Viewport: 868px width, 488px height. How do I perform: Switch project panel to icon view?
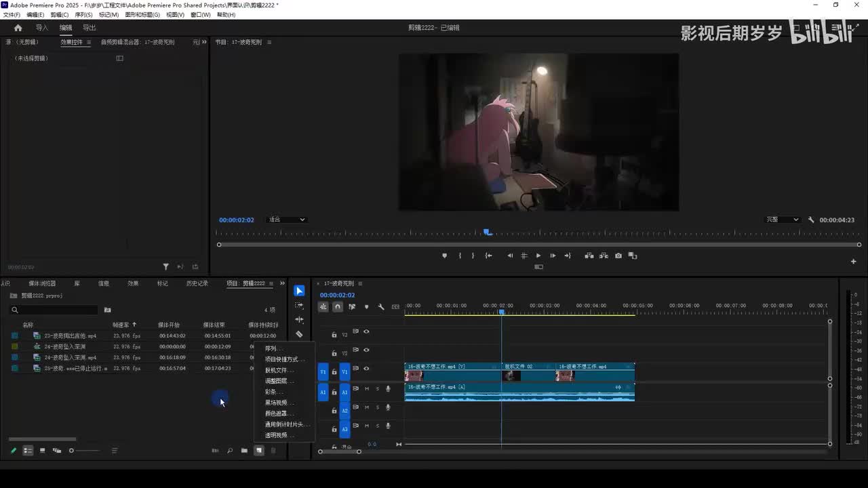pos(42,451)
